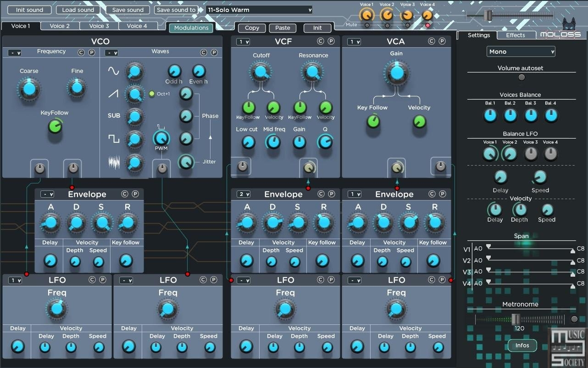
Task: Click the Copy button
Action: click(252, 28)
